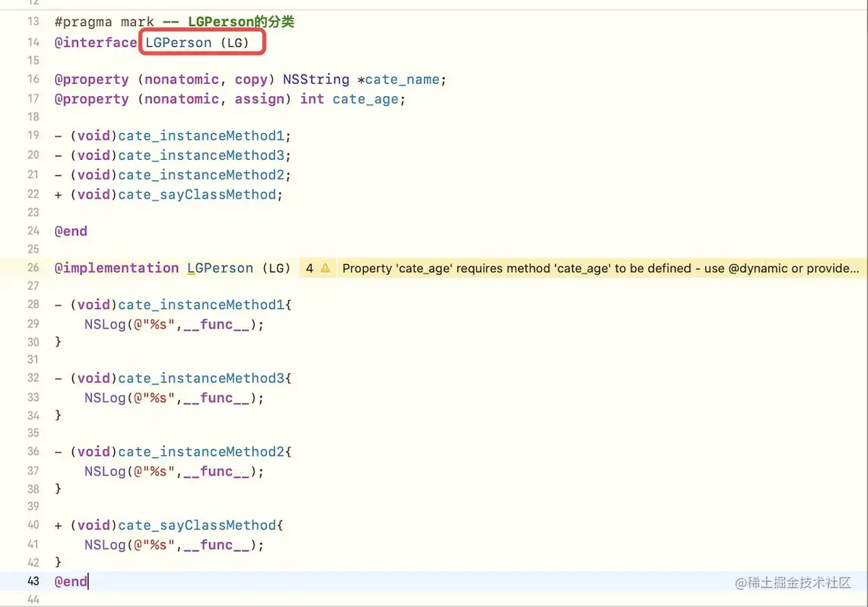Click line number 22 in the gutter
The image size is (868, 607).
33,194
